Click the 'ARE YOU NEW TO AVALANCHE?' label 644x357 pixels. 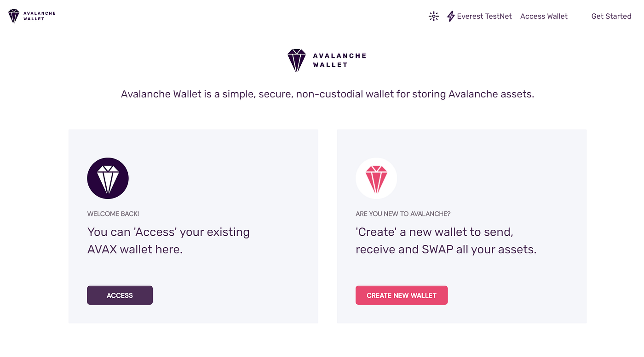point(403,214)
